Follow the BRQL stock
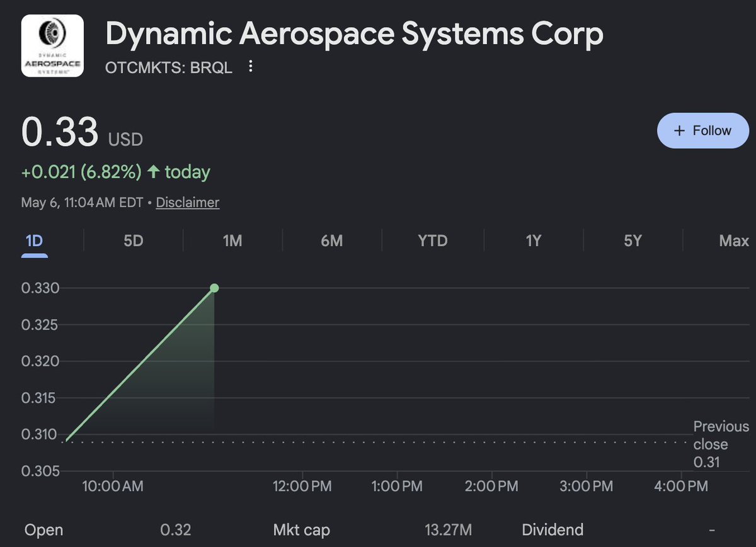Viewport: 756px width, 547px height. (703, 131)
